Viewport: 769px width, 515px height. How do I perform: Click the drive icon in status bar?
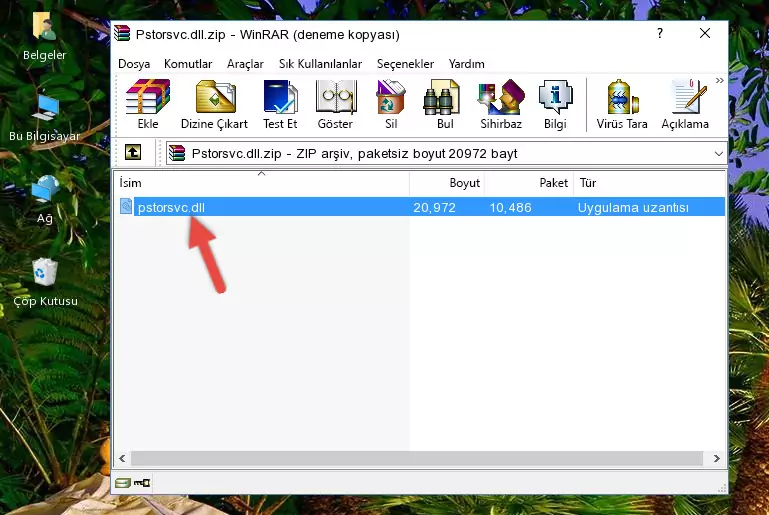(123, 483)
